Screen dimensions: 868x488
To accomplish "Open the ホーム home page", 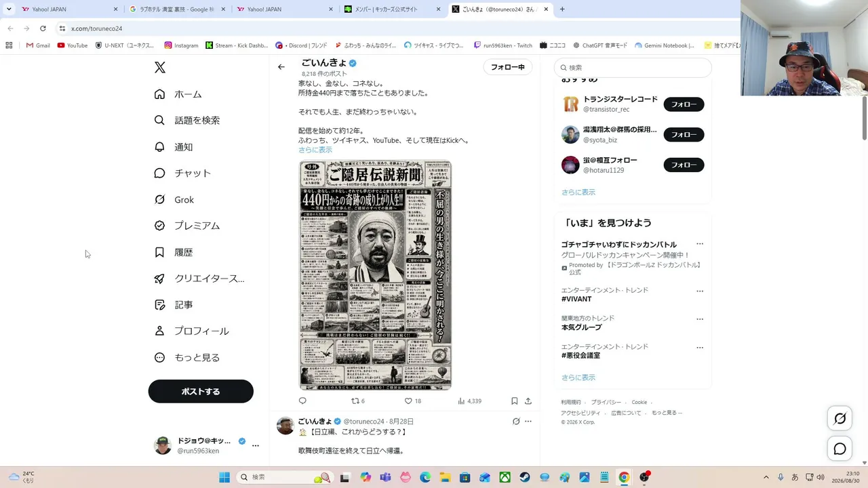I will pyautogui.click(x=178, y=94).
